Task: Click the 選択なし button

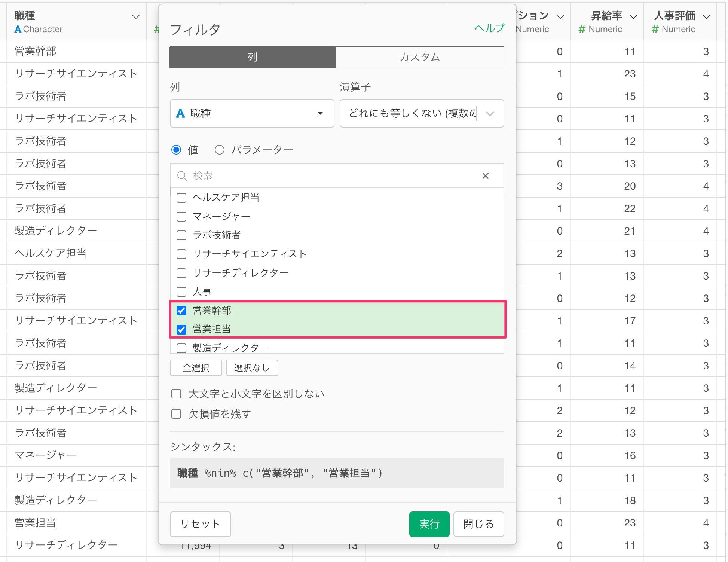Action: [252, 368]
